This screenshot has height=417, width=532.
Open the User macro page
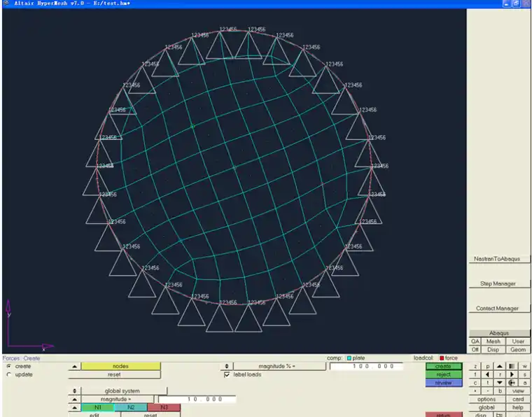[518, 341]
